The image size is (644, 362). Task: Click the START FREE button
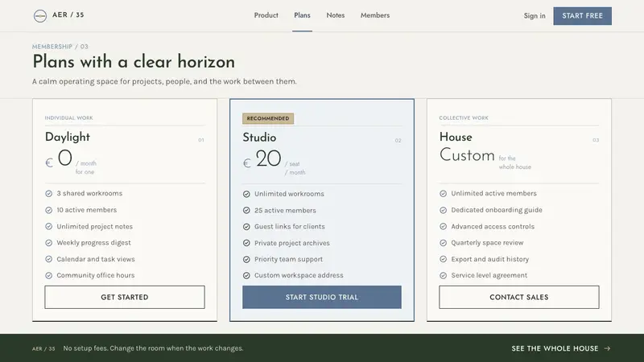(582, 15)
